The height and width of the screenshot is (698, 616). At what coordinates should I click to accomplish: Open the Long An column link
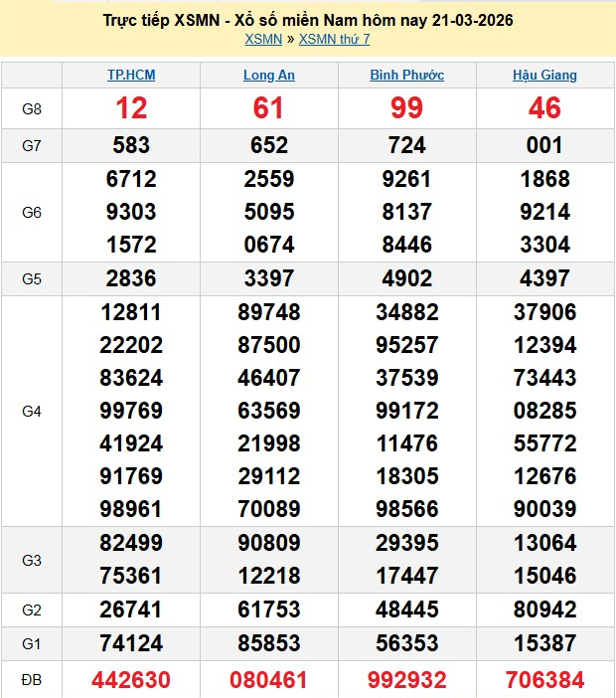(x=269, y=75)
